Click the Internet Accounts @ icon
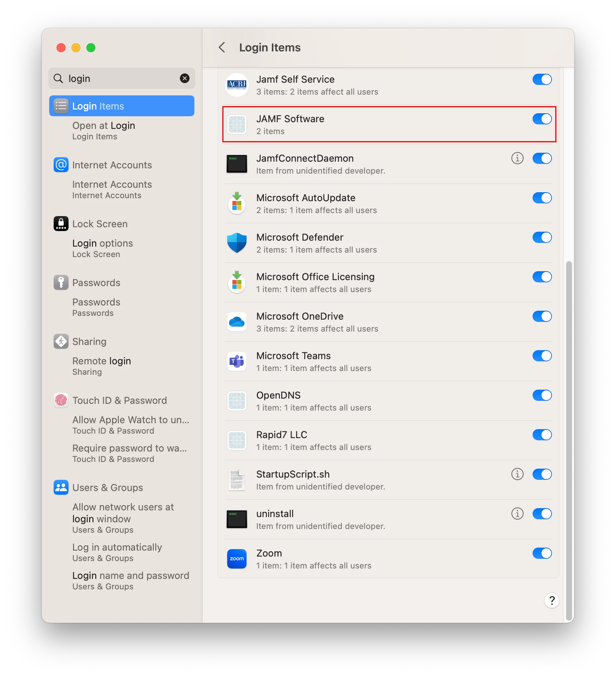 tap(61, 165)
